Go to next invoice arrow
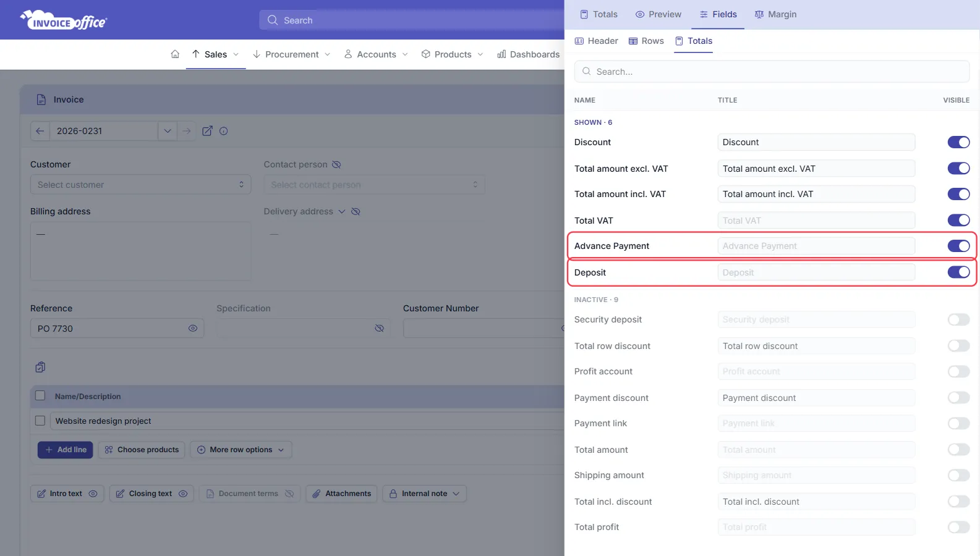Screen dimensions: 980x556 pos(187,131)
